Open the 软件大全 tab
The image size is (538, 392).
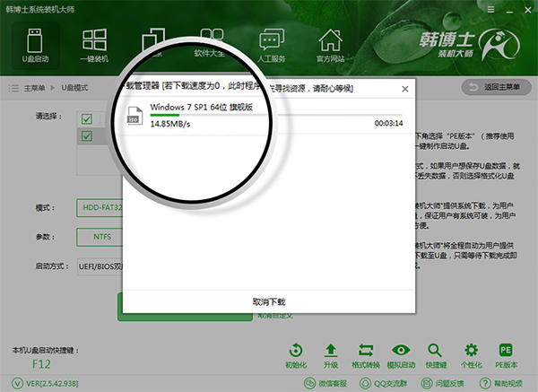coord(210,43)
